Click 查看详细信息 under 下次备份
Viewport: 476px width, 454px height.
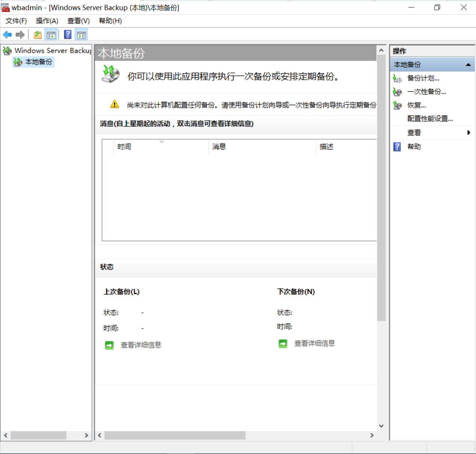[x=315, y=343]
